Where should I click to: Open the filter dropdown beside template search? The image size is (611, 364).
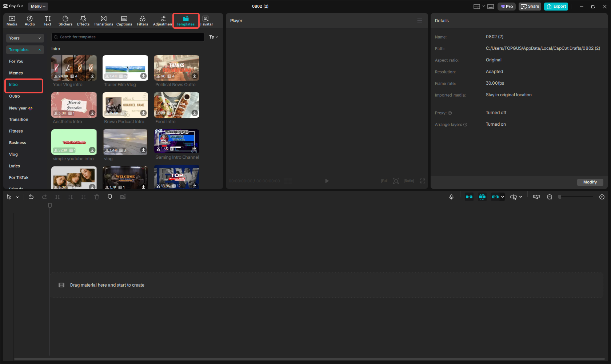213,37
